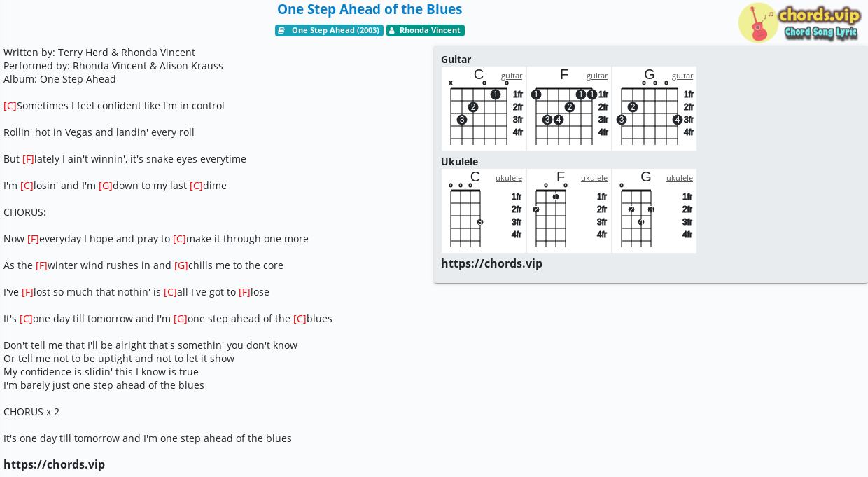
Task: Click the ukulele G chord diagram
Action: 654,211
